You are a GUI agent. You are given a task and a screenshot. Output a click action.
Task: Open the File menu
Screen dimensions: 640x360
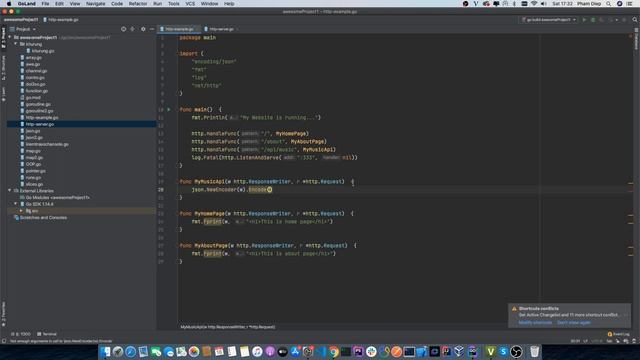45,4
